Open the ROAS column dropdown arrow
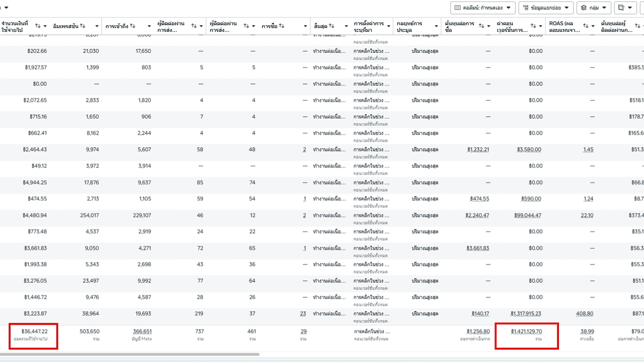The height and width of the screenshot is (362, 644). pyautogui.click(x=593, y=26)
